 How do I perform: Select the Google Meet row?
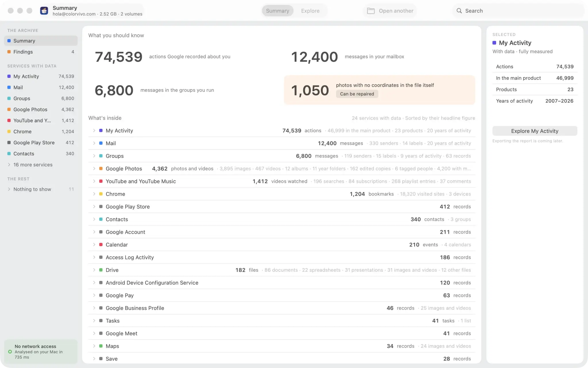click(x=282, y=333)
